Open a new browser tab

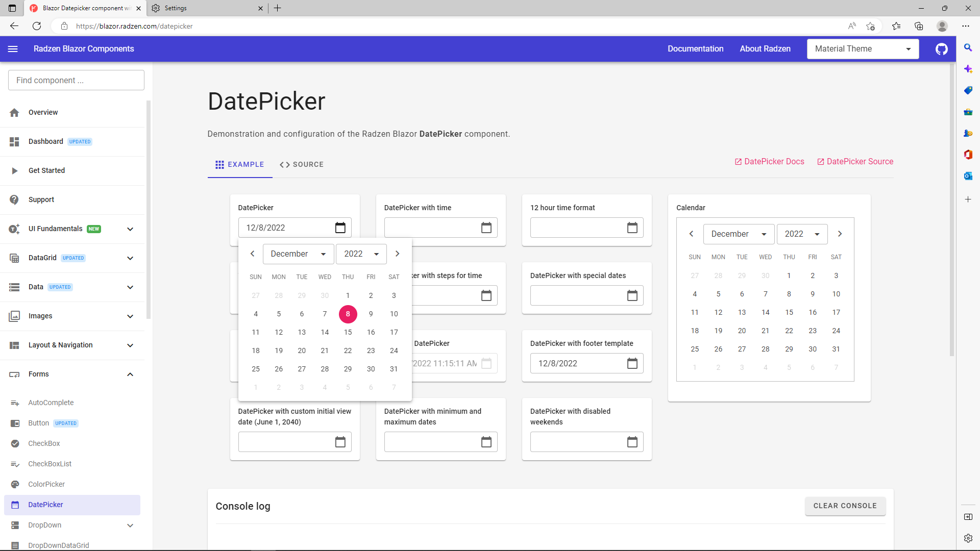[x=277, y=8]
